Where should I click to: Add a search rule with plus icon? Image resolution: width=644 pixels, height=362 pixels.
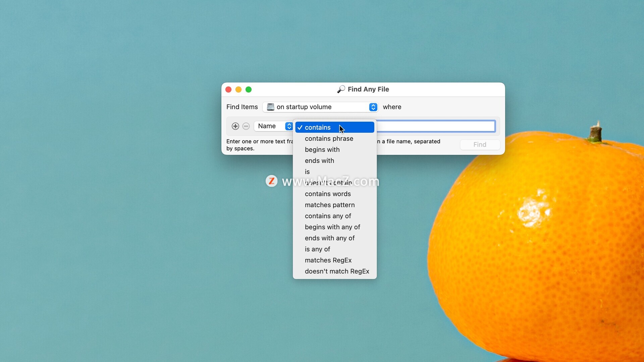pos(235,126)
